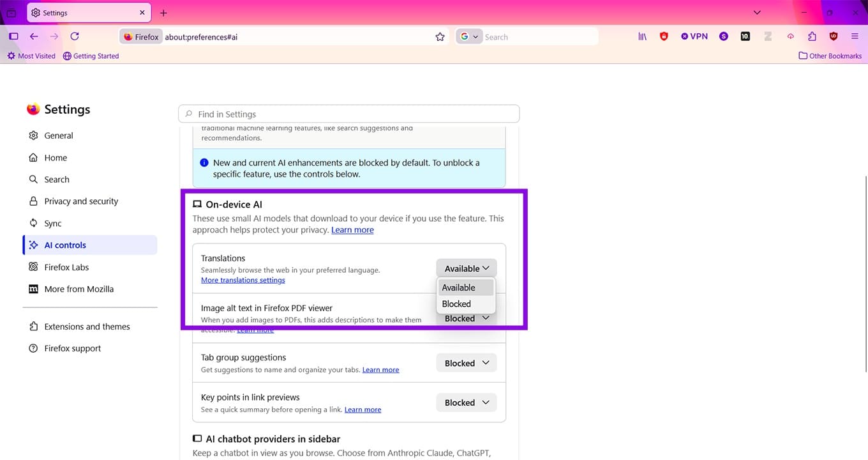Open the Tab group suggestions Blocked dropdown
This screenshot has height=460, width=868.
(467, 363)
